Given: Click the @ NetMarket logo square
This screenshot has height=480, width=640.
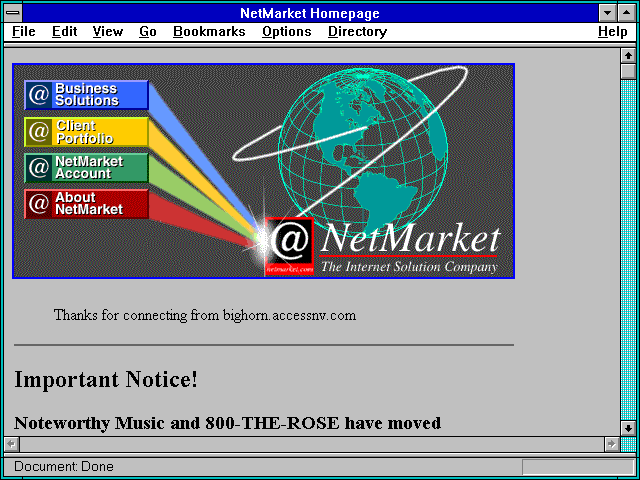Looking at the screenshot, I should pyautogui.click(x=289, y=246).
